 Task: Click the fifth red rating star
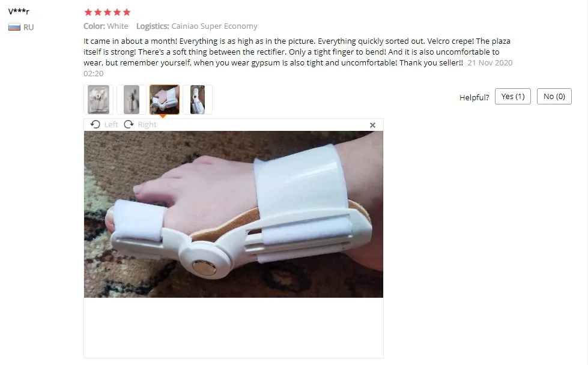[x=127, y=13]
